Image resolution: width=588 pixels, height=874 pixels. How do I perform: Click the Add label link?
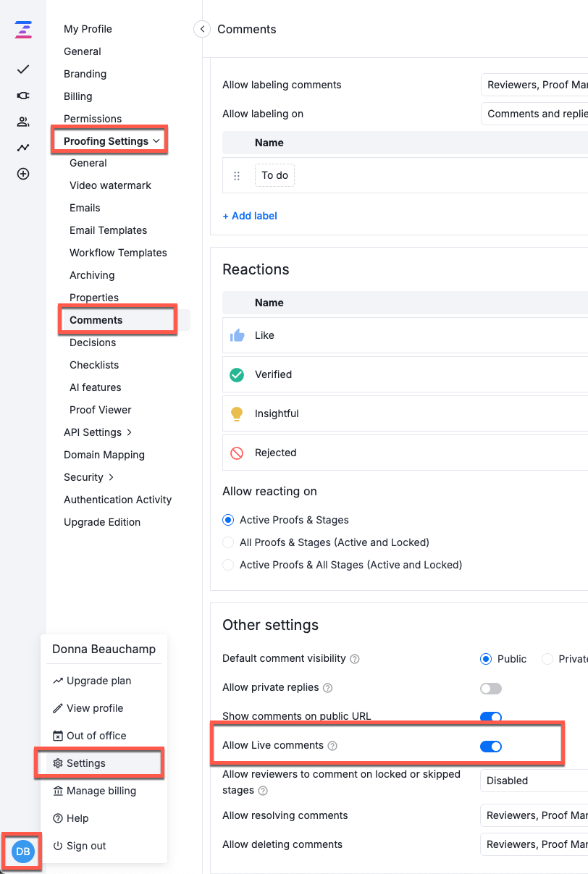(250, 216)
